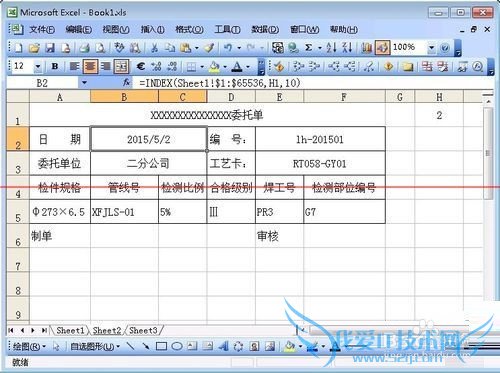The height and width of the screenshot is (373, 500).
Task: Select the Oval drawing tool
Action: point(177,346)
